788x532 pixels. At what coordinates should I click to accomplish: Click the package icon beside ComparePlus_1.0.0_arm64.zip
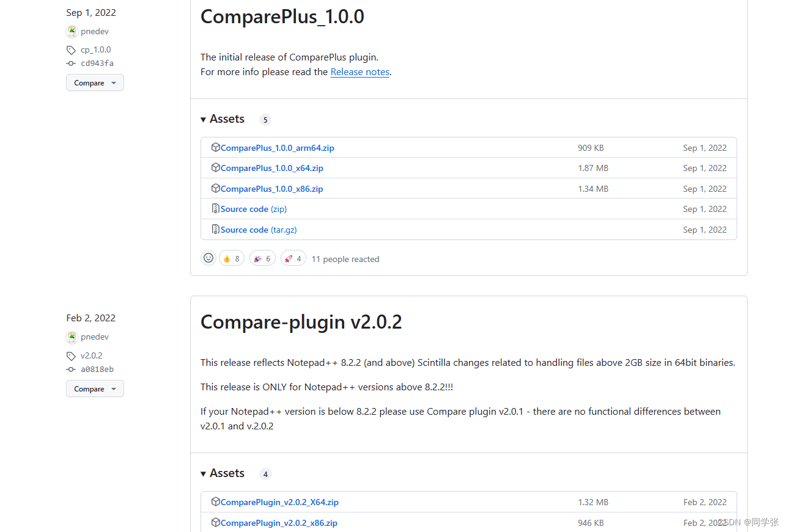(216, 147)
